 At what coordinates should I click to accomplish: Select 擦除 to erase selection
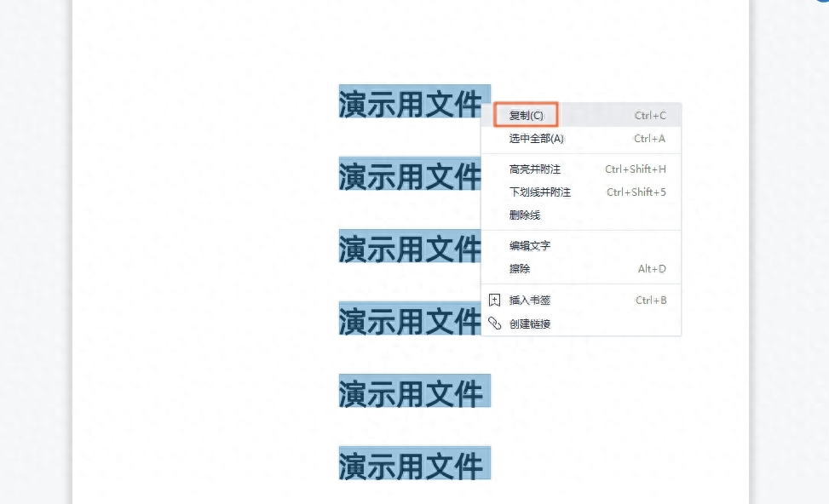point(520,268)
